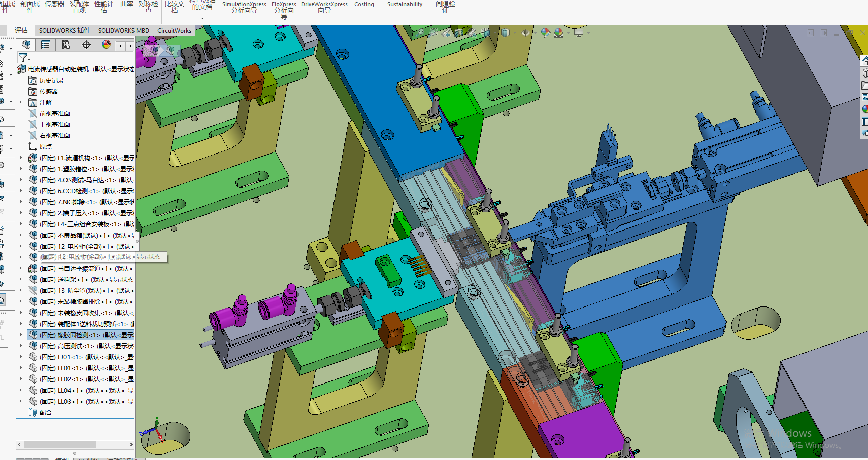Click Zoom to Area magnifier icon

[x=433, y=33]
